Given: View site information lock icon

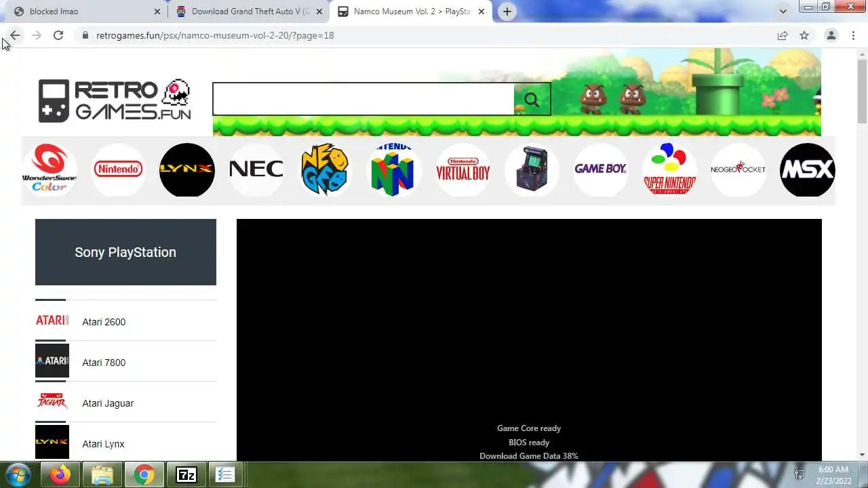Looking at the screenshot, I should 85,35.
